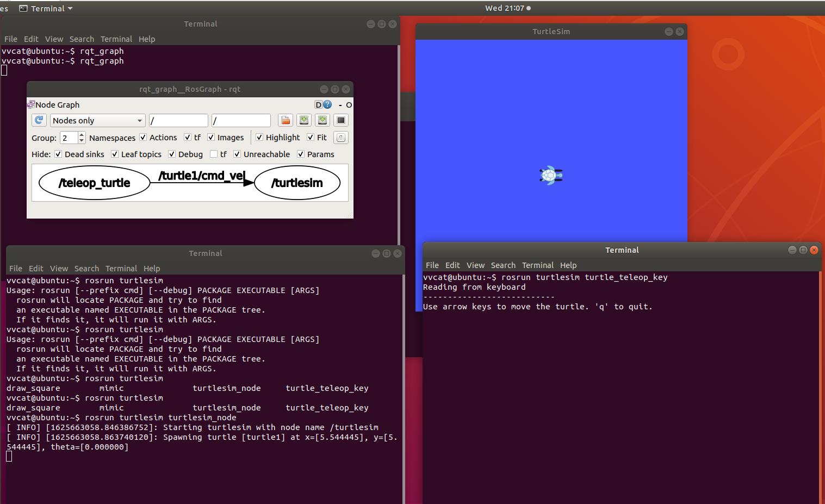The height and width of the screenshot is (504, 825).
Task: Toggle the Namespaces tf checkbox
Action: click(x=188, y=138)
